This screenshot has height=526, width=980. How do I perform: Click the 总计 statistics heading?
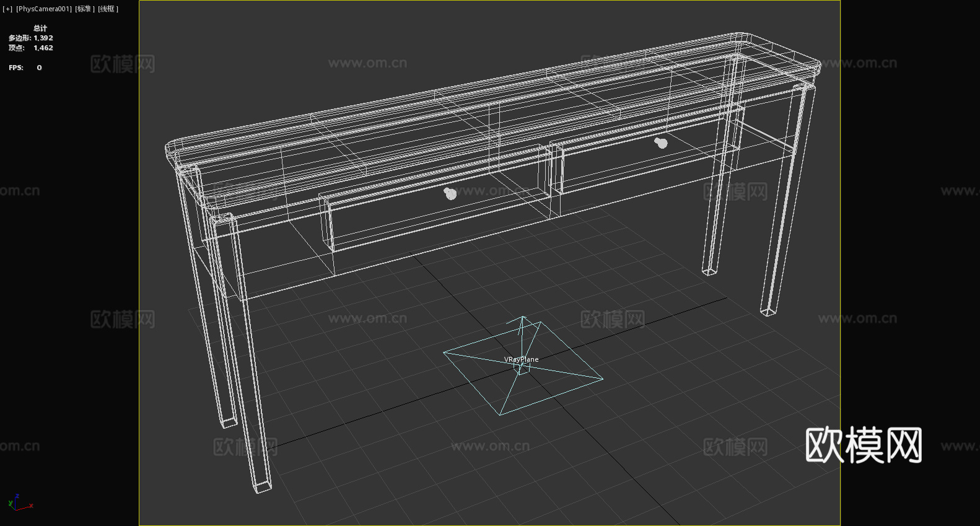point(40,28)
